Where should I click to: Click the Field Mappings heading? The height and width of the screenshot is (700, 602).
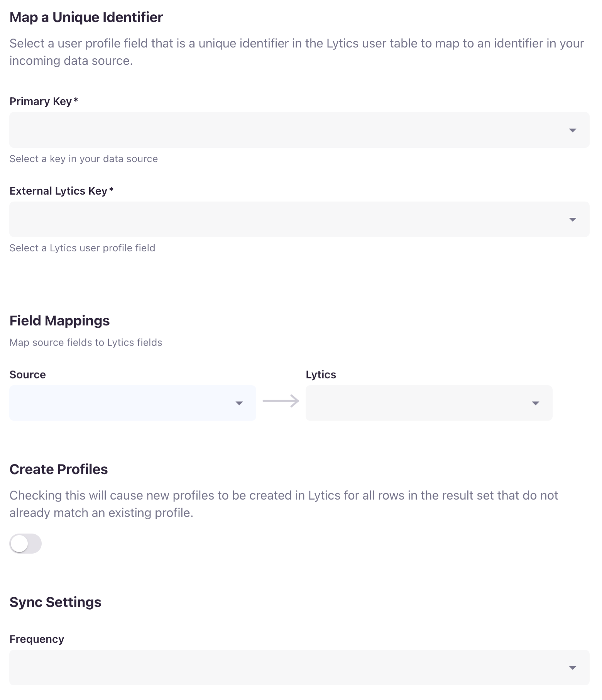tap(59, 321)
